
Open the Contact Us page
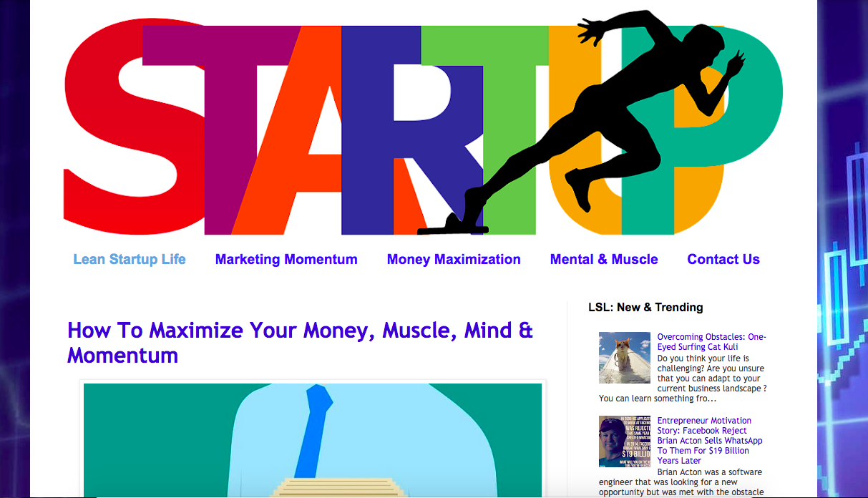723,259
